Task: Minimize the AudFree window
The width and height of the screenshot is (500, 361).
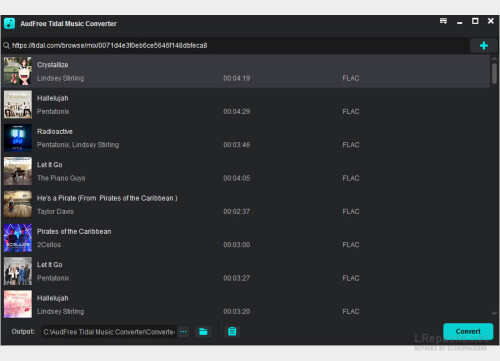Action: click(x=460, y=22)
